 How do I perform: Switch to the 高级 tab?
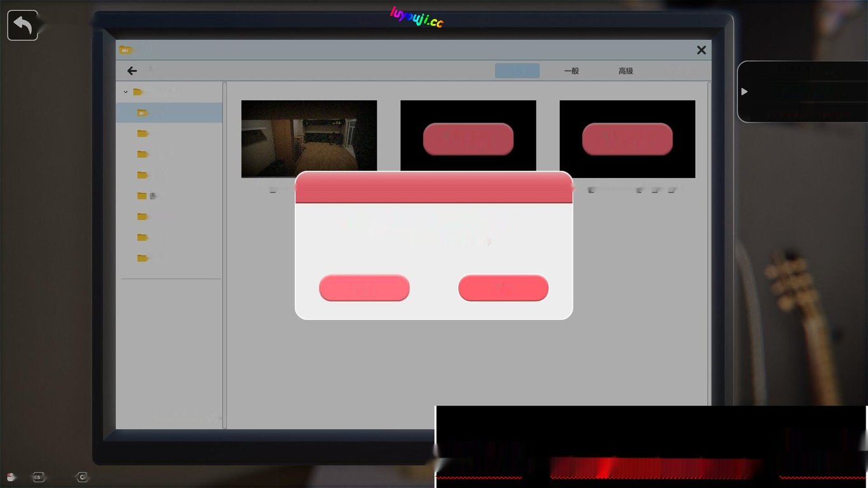[x=626, y=71]
